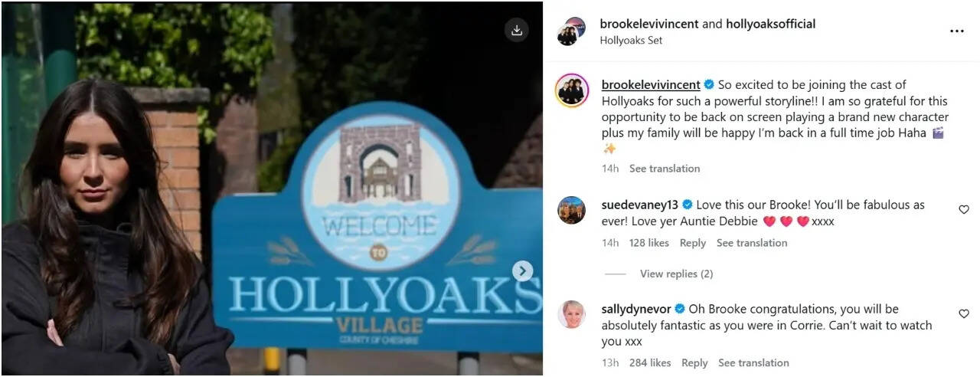Expand View replies (2)

(676, 274)
